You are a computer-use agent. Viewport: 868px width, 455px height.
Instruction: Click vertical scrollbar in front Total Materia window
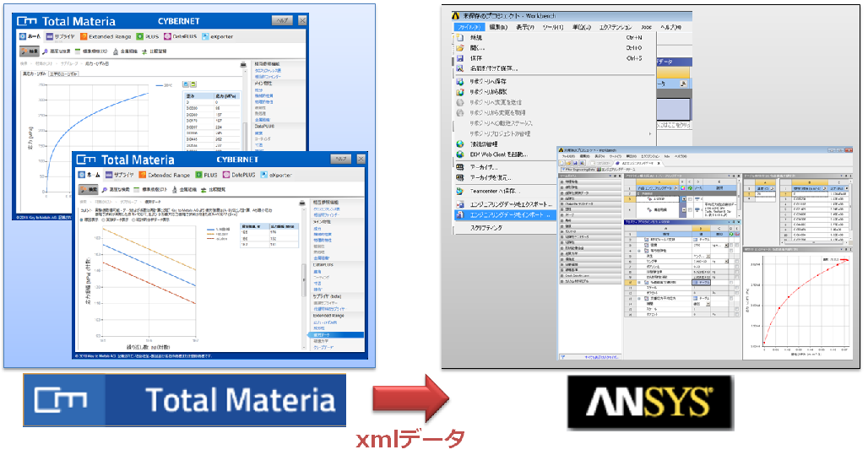(x=303, y=279)
